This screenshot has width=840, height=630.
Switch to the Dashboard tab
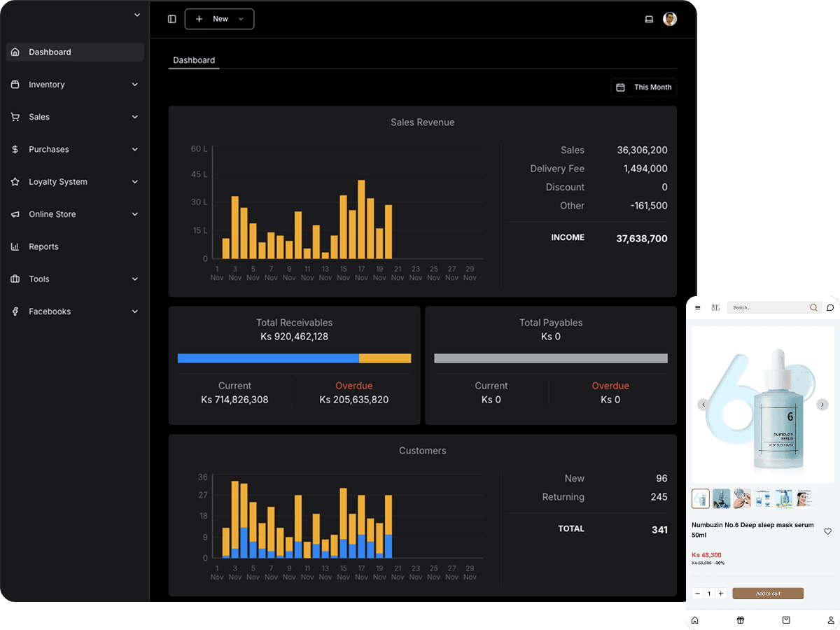[194, 60]
